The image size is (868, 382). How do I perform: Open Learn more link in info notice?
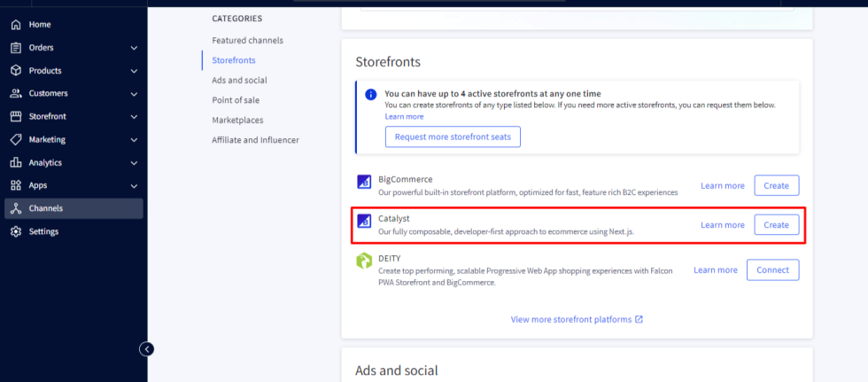tap(404, 117)
